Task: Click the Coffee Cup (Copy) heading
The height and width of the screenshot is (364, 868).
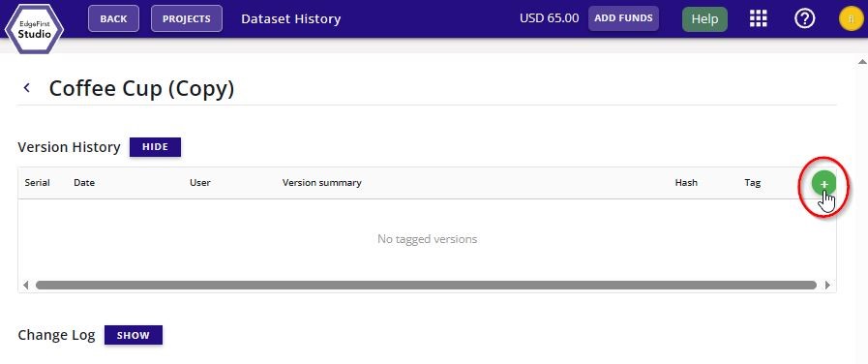Action: 141,89
